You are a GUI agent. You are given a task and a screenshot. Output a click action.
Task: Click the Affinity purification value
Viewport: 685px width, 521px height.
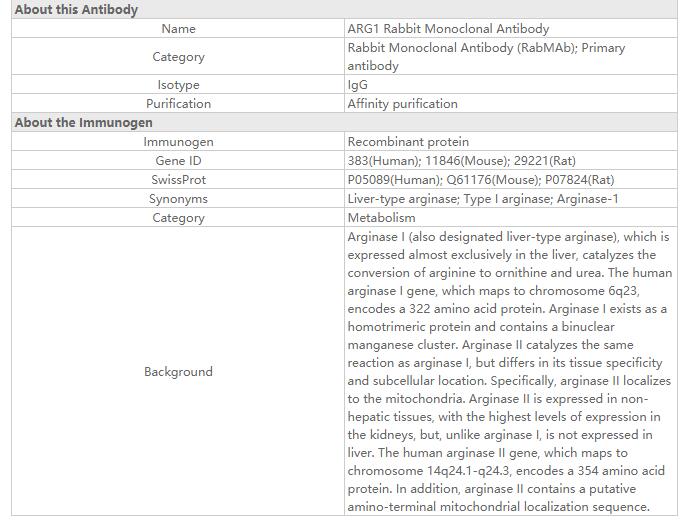point(402,104)
